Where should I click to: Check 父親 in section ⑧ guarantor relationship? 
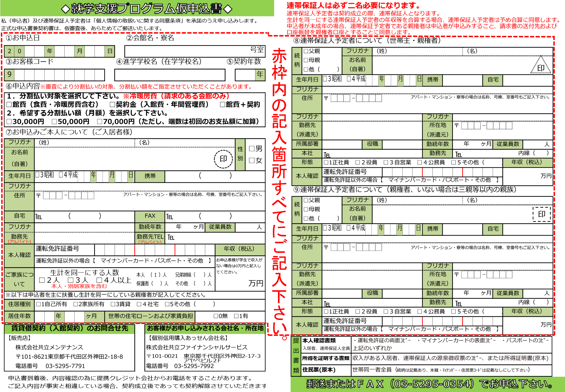[306, 51]
